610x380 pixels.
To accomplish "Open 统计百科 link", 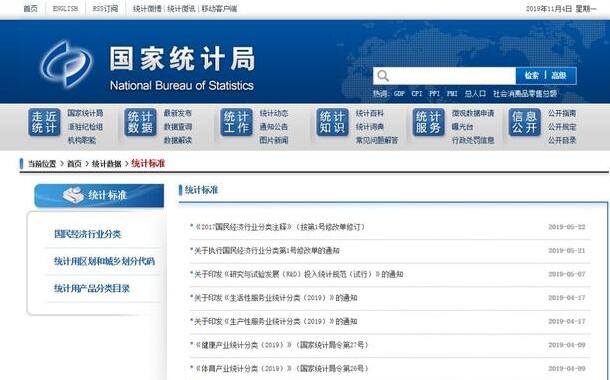I will pos(370,113).
